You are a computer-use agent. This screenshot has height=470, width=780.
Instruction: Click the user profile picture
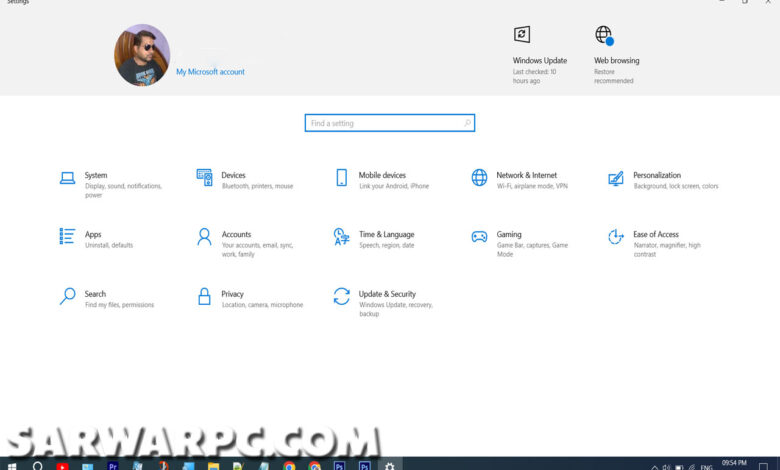coord(142,55)
